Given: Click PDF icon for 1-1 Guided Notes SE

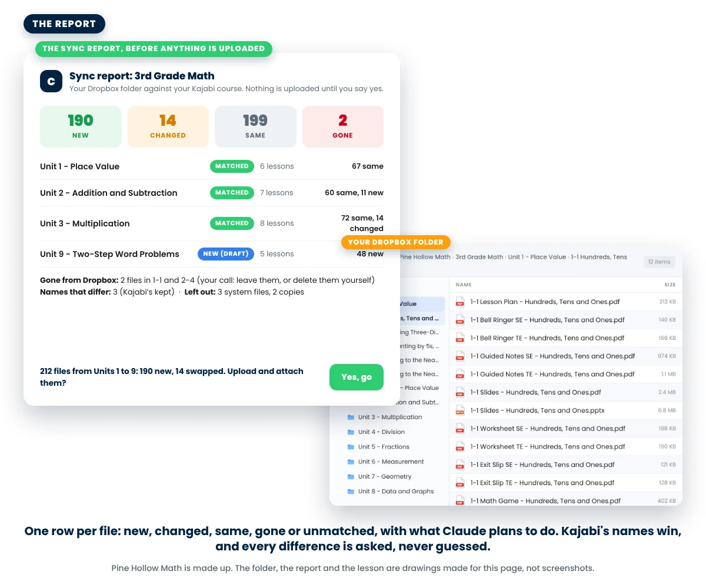Looking at the screenshot, I should [x=460, y=356].
